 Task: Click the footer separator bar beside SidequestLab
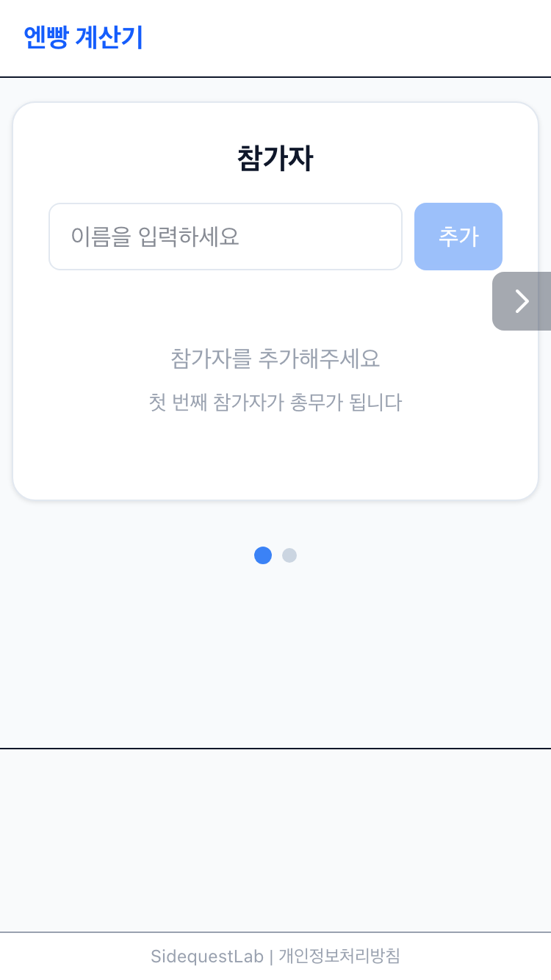(x=271, y=956)
